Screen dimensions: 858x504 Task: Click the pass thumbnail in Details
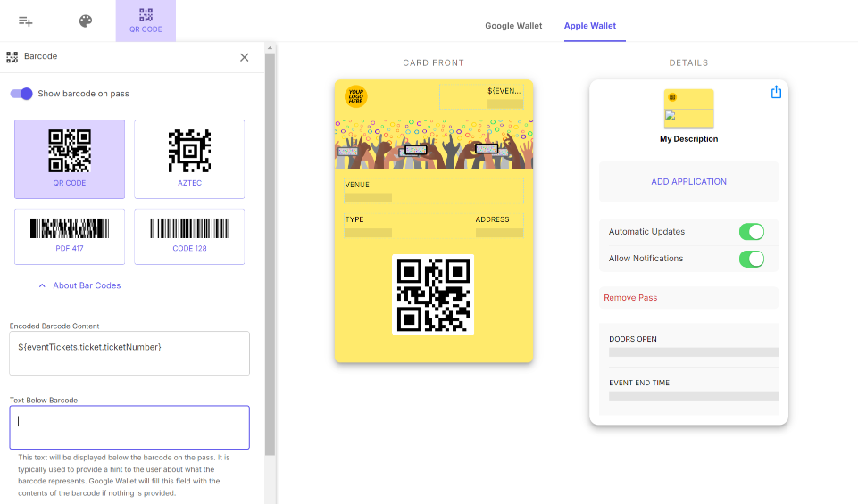(689, 109)
